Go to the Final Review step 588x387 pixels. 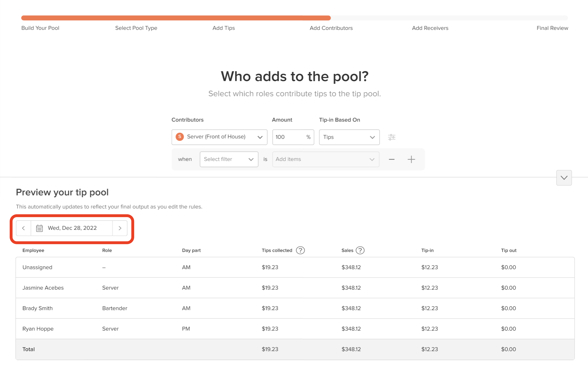coord(552,28)
